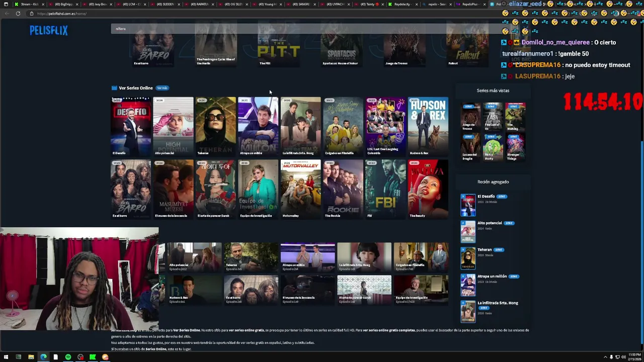The width and height of the screenshot is (644, 362).
Task: Reload the page with the refresh icon
Action: coord(18,14)
